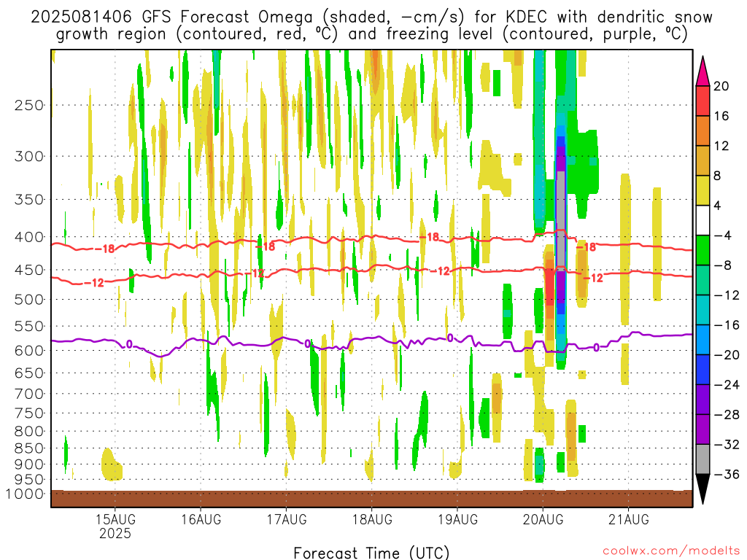The width and height of the screenshot is (747, 560).
Task: Click the 400 pressure level label
Action: pos(29,237)
